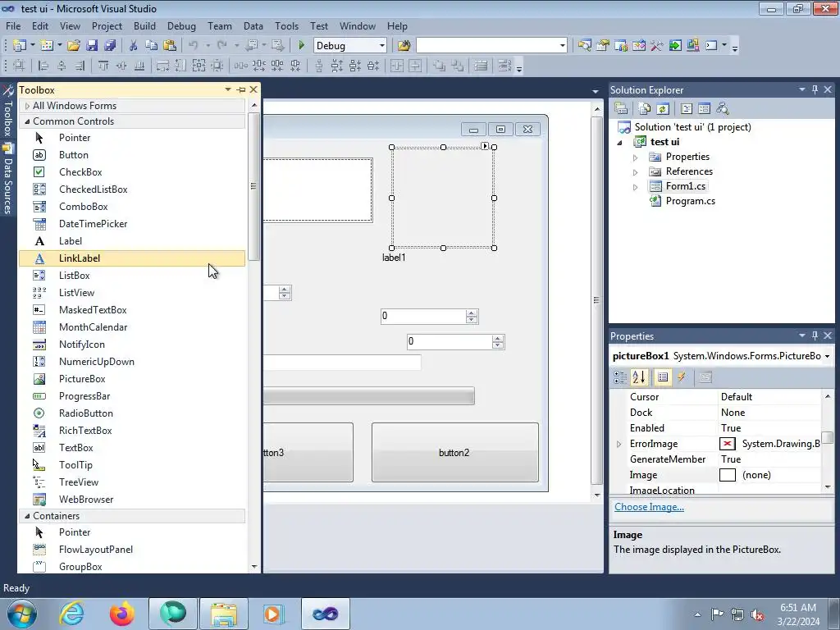Switch Properties grid to Categorized view
This screenshot has width=840, height=630.
click(620, 377)
